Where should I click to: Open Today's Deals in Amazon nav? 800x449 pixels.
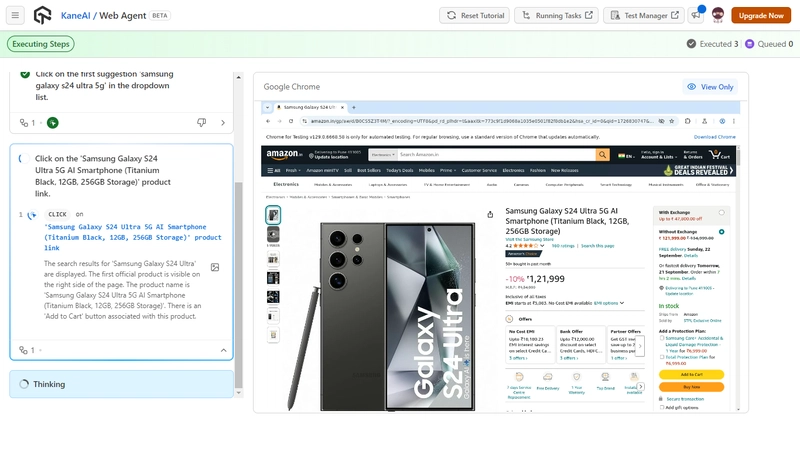coord(399,170)
